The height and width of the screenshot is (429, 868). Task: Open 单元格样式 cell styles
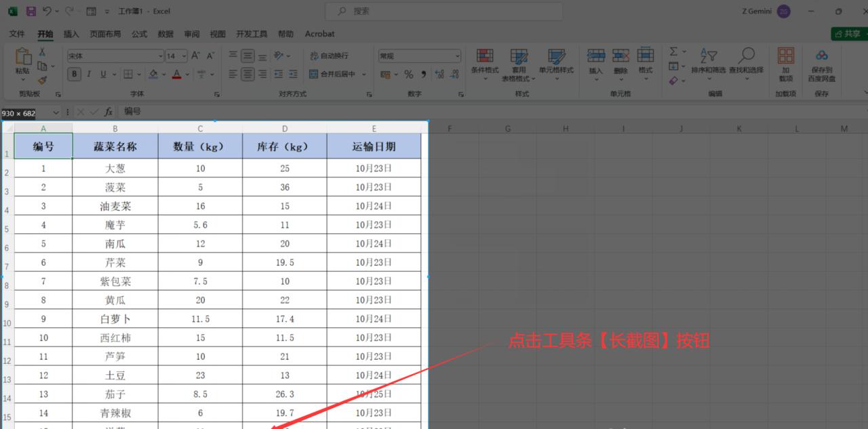click(556, 65)
